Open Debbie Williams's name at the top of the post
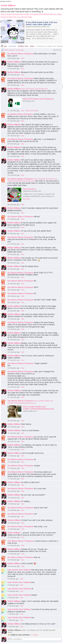 coord(8,5)
